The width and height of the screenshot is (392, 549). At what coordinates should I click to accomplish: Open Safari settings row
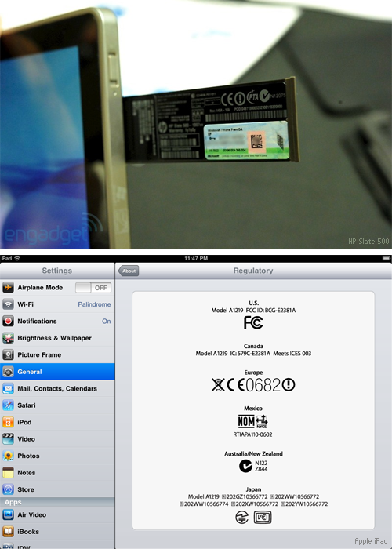coord(57,405)
